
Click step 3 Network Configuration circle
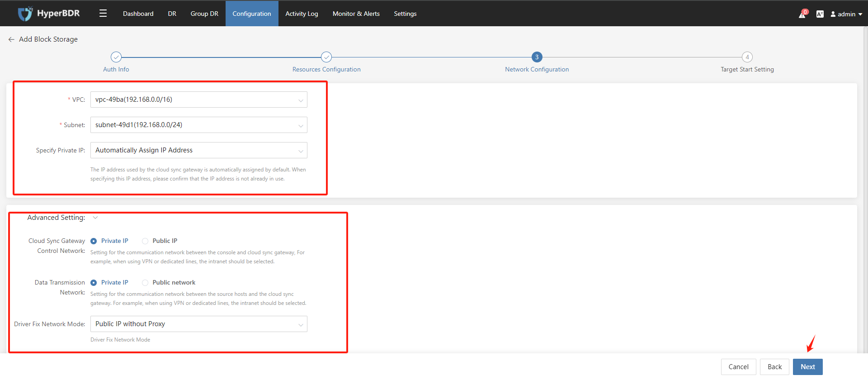click(x=537, y=57)
